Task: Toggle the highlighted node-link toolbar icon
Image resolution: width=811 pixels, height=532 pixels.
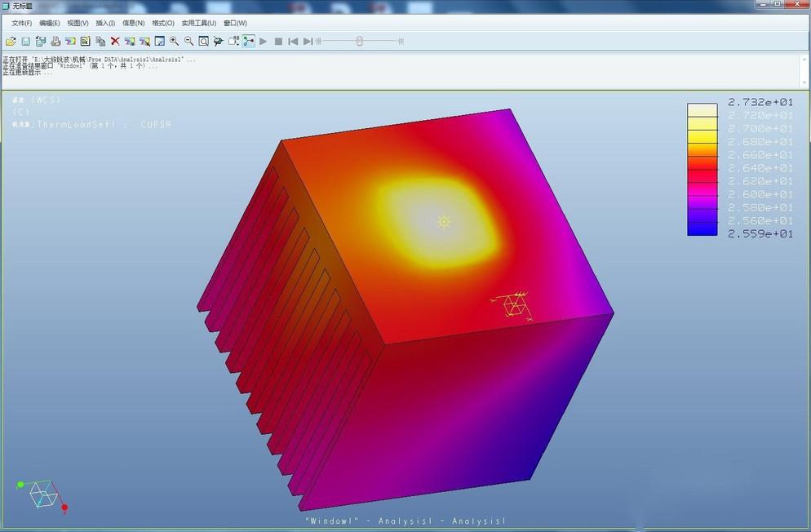Action: pyautogui.click(x=249, y=42)
